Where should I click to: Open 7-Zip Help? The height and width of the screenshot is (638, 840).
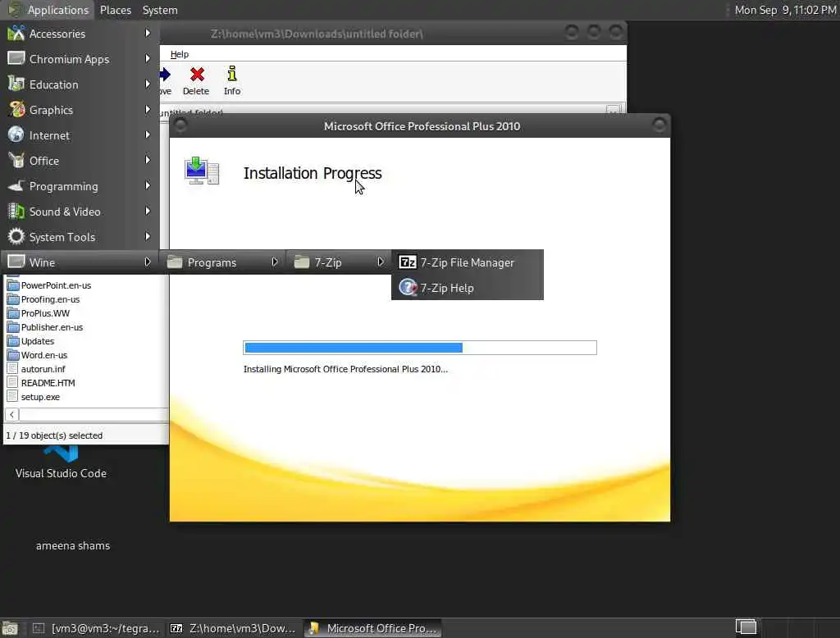pyautogui.click(x=467, y=288)
